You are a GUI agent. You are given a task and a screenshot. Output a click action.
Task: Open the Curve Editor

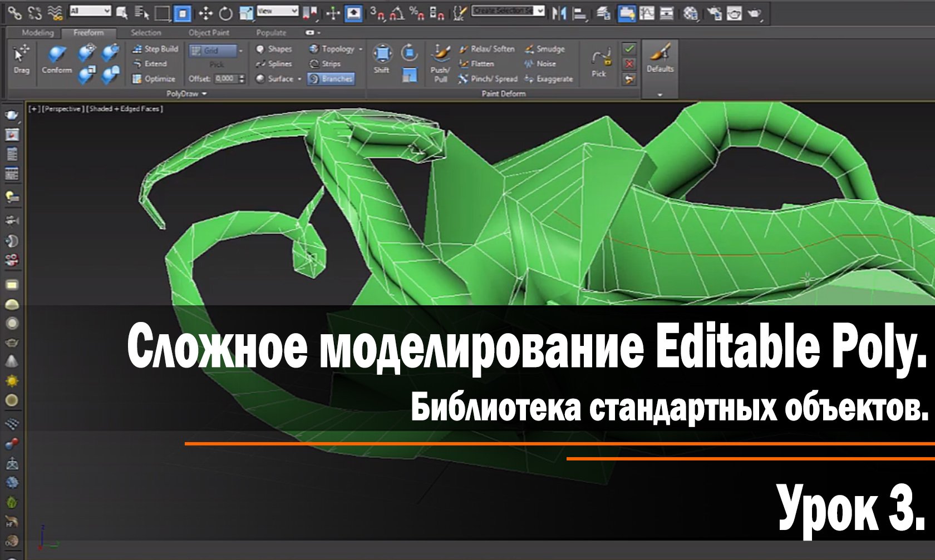coord(647,11)
